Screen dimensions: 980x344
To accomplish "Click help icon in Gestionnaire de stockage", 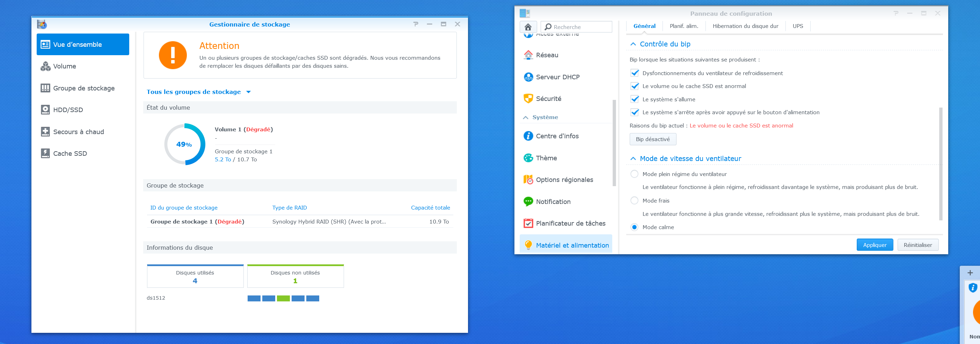I will (416, 24).
